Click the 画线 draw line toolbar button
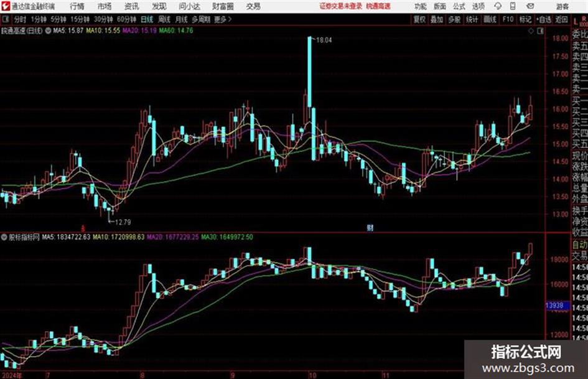The height and width of the screenshot is (379, 588). tap(490, 19)
